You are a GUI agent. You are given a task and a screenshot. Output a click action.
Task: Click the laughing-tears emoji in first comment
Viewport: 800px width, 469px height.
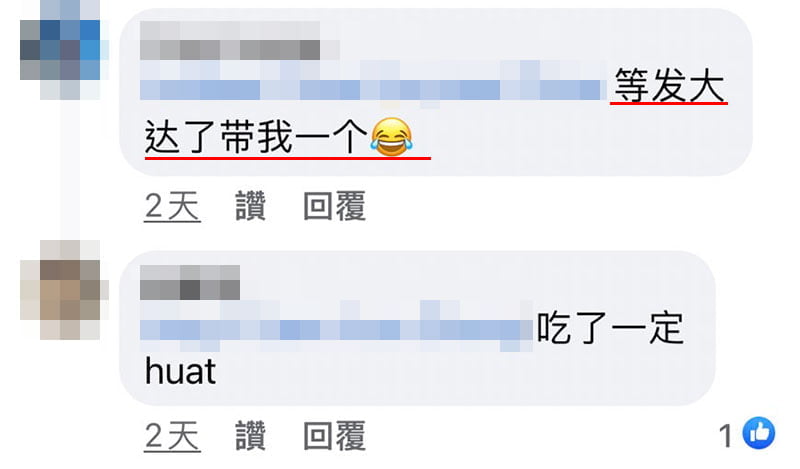[391, 136]
